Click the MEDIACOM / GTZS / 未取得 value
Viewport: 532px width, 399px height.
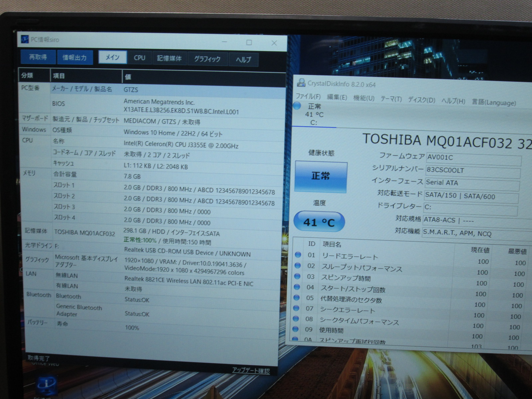coord(162,122)
